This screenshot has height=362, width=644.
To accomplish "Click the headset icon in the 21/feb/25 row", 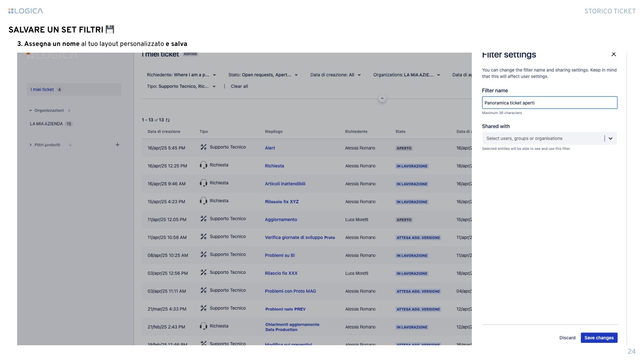I will tap(203, 326).
